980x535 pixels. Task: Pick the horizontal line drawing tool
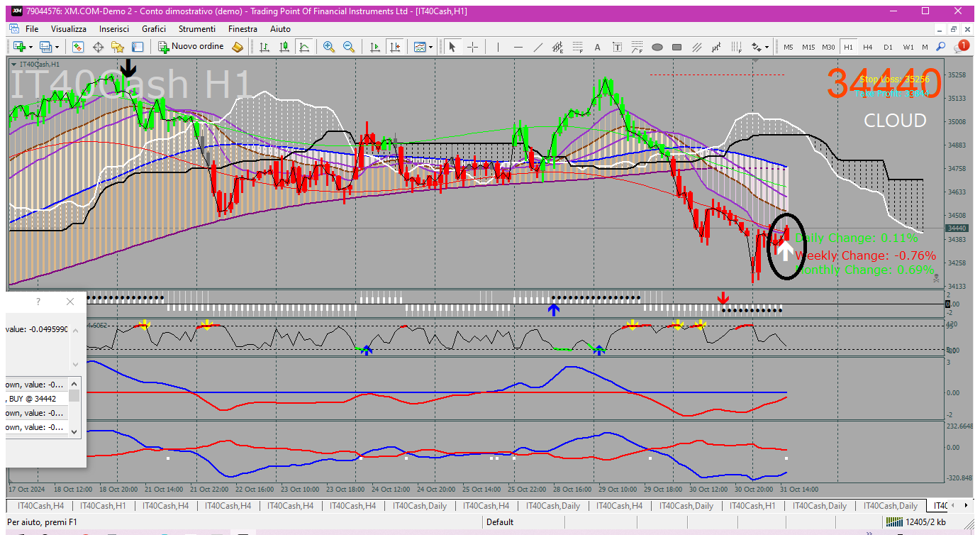(518, 47)
